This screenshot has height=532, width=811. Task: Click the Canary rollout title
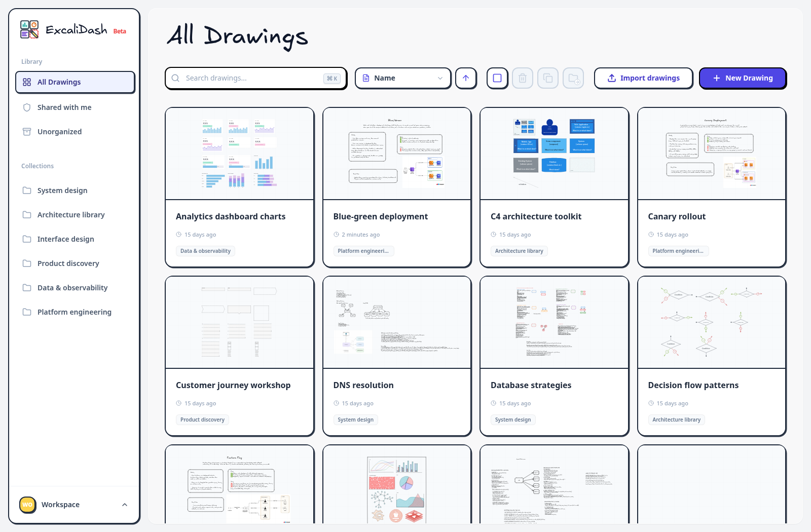(677, 216)
